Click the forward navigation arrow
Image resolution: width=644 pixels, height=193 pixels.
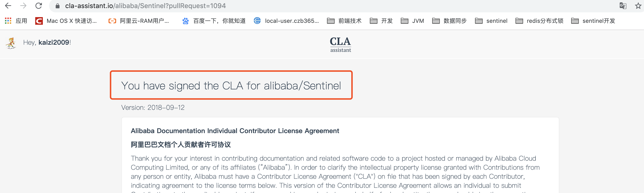click(x=23, y=5)
